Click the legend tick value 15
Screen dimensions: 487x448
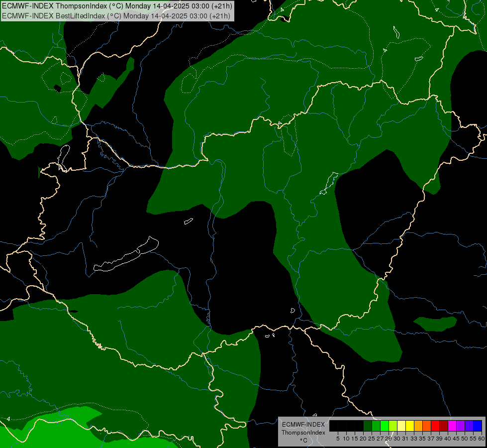click(355, 439)
